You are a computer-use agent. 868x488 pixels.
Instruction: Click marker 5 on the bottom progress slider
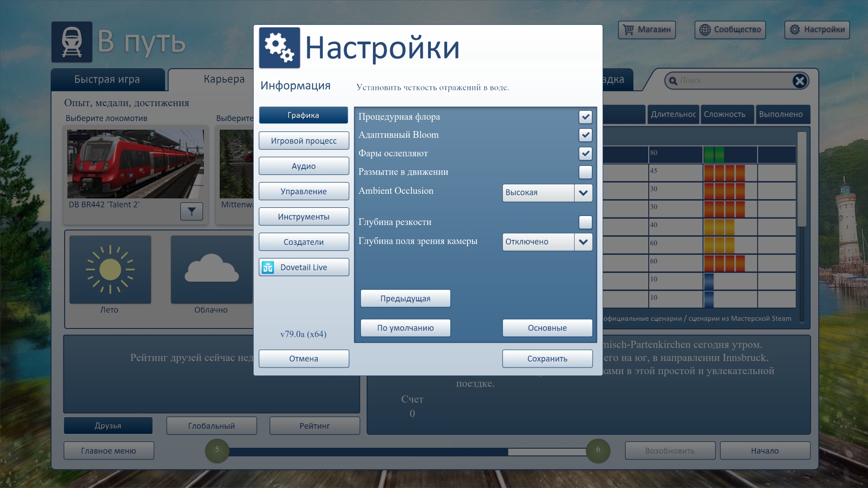217,450
